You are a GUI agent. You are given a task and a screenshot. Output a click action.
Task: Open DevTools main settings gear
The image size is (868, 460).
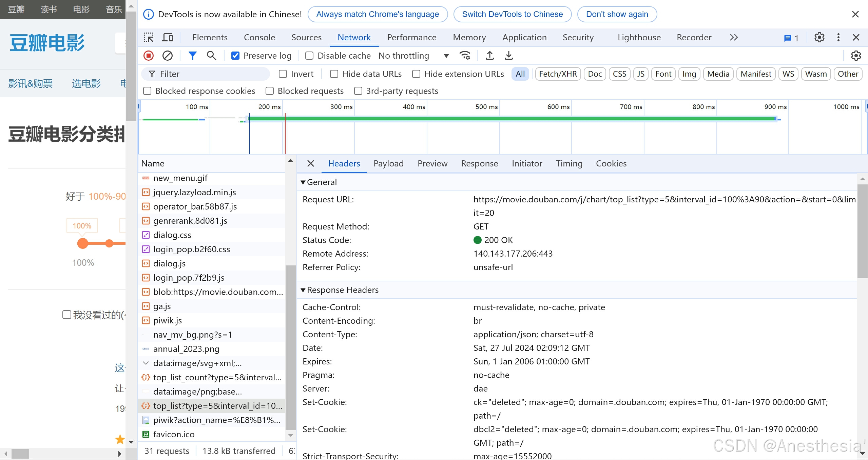[x=819, y=37]
